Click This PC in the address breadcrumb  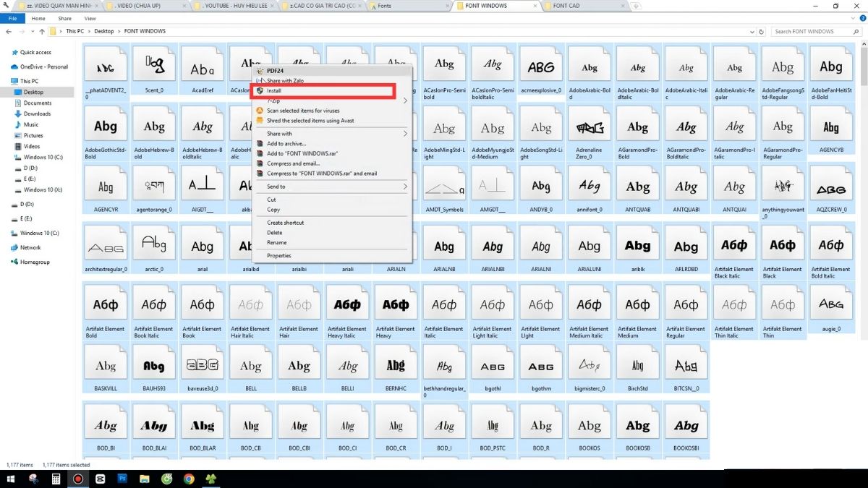[74, 31]
